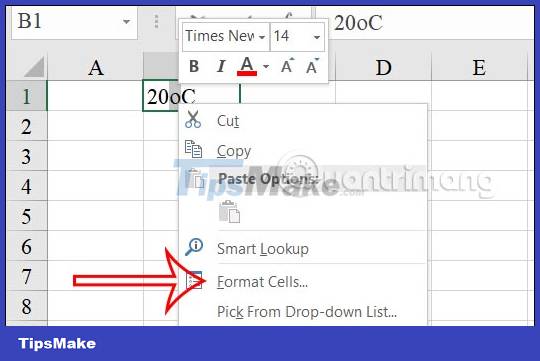
Task: Click the formula bar resize dots handle
Action: 156,22
